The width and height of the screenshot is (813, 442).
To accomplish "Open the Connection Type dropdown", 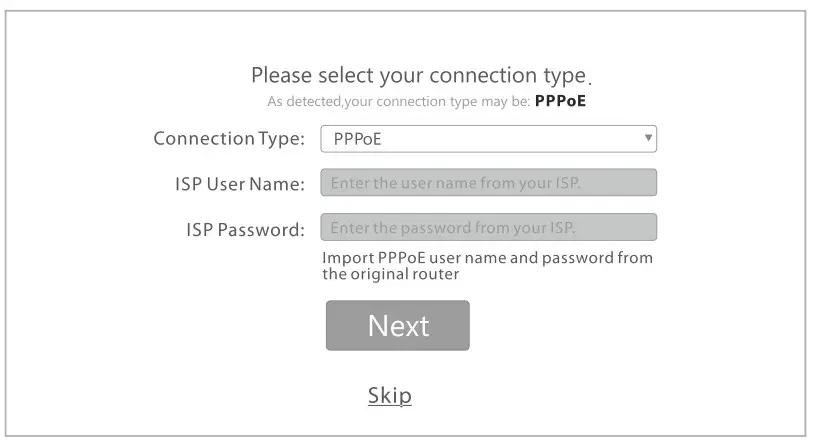I will (487, 139).
